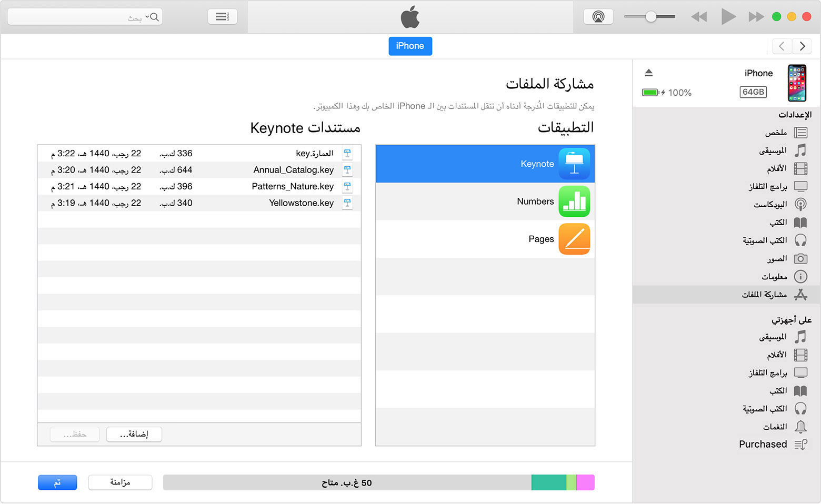Click 396 ك.ب. size value
821x504 pixels.
click(x=176, y=186)
